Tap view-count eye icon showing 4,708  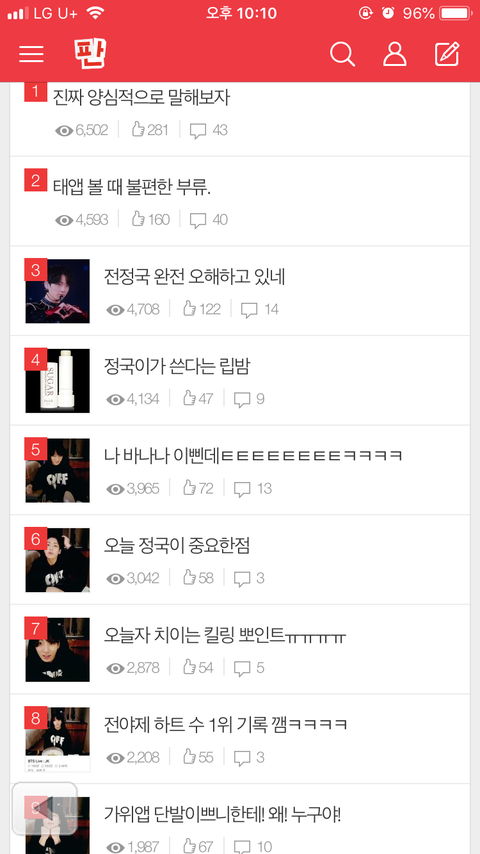tap(115, 310)
